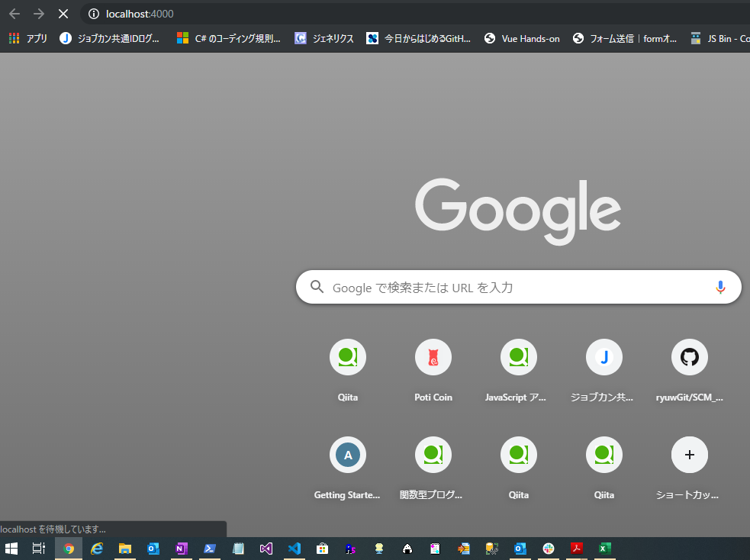
Task: Open the Poti Coin shortcut tile
Action: point(433,370)
